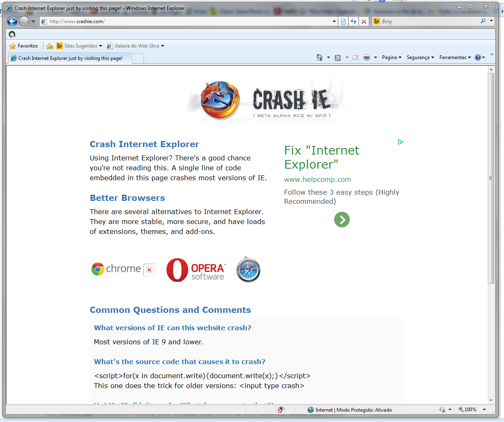Screen dimensions: 504x422
Task: Open the Favoritos star button
Action: coord(24,46)
